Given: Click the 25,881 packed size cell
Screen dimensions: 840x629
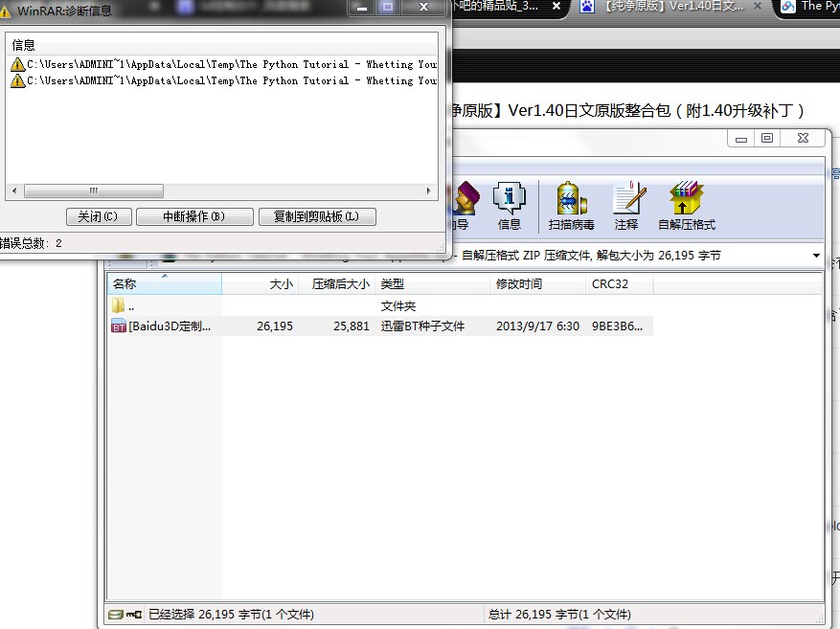Looking at the screenshot, I should click(352, 326).
